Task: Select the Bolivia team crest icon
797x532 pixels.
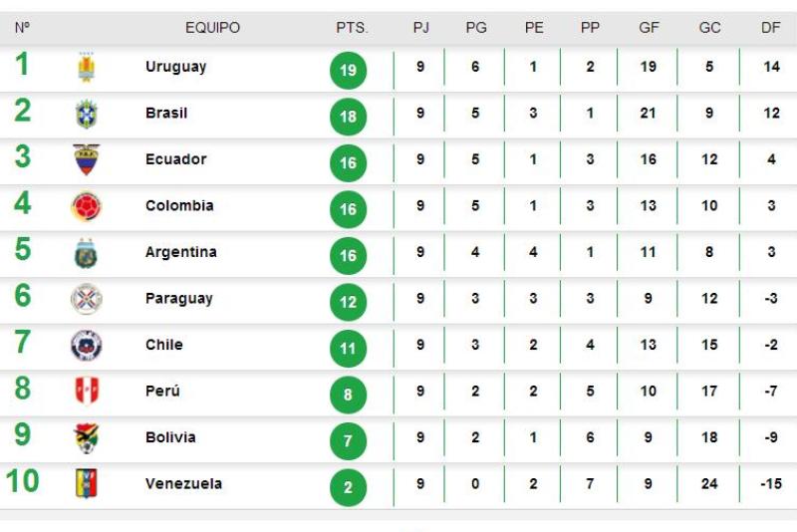Action: [87, 438]
